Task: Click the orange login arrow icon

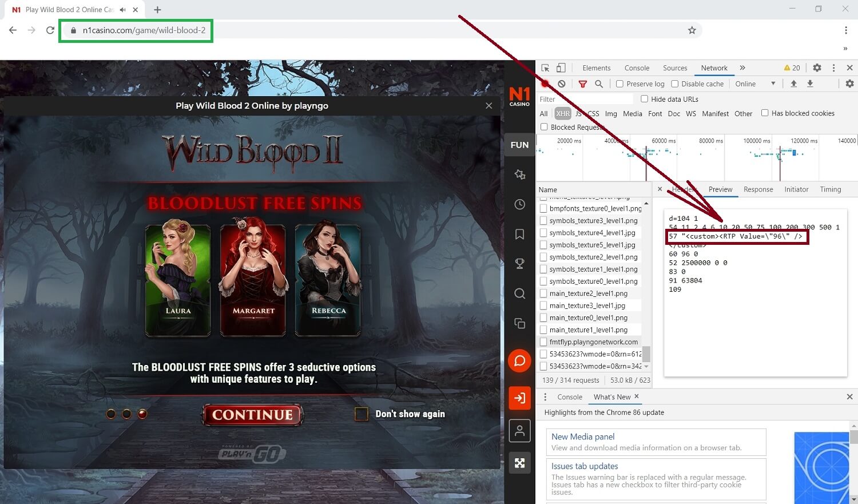Action: pyautogui.click(x=519, y=398)
